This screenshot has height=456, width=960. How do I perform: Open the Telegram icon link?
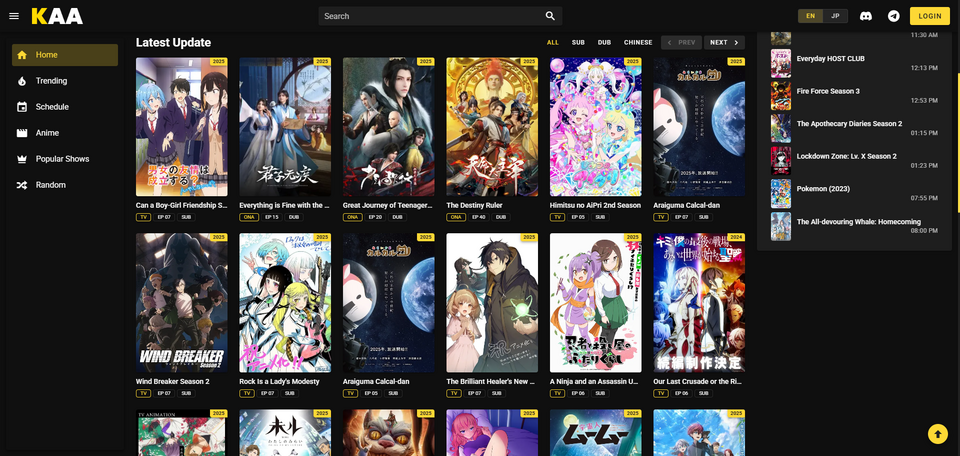[x=894, y=16]
